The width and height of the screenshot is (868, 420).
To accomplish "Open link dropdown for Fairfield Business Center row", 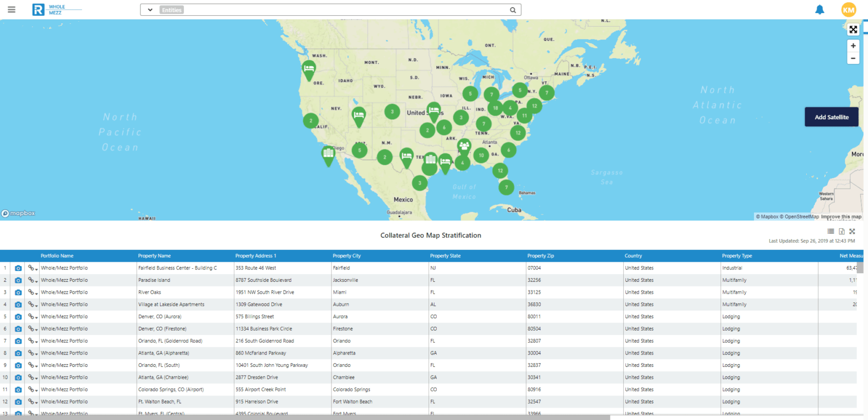I will pos(33,268).
